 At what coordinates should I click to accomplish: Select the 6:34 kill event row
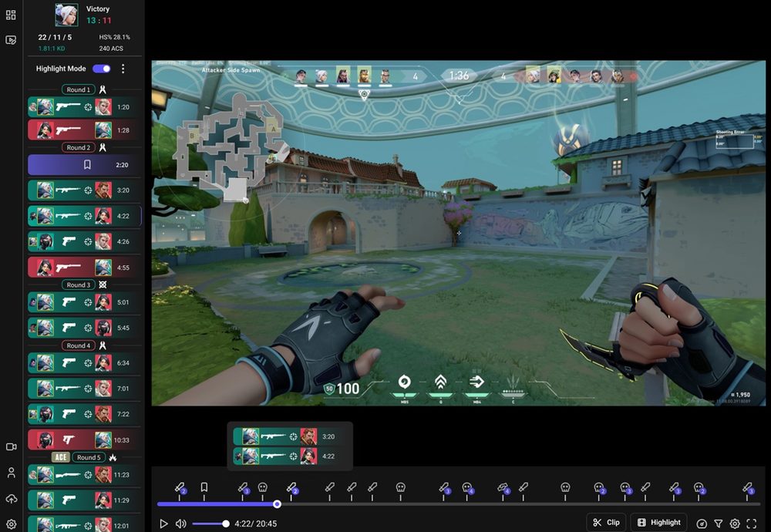tap(84, 363)
